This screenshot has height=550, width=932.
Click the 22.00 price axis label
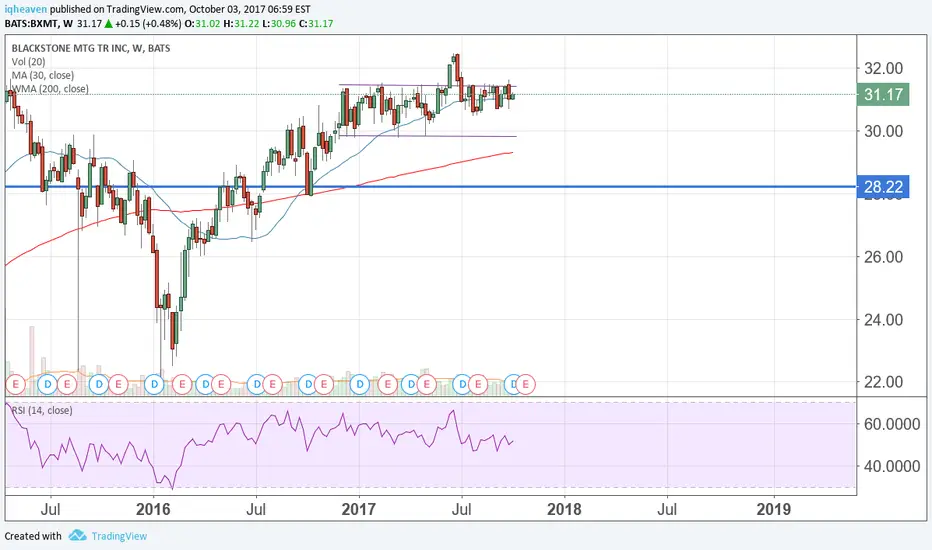(883, 382)
